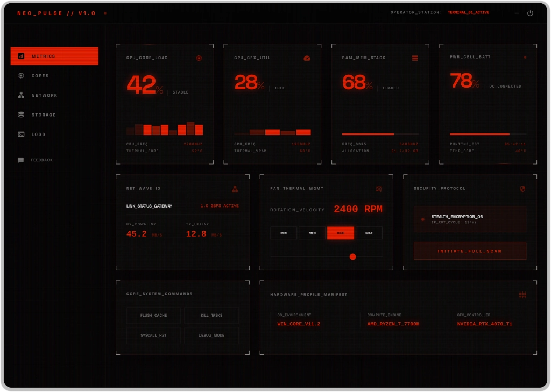Click the NVIDIA_RTX_4070_Ti entry
Screen dimensions: 551x392
tap(485, 324)
